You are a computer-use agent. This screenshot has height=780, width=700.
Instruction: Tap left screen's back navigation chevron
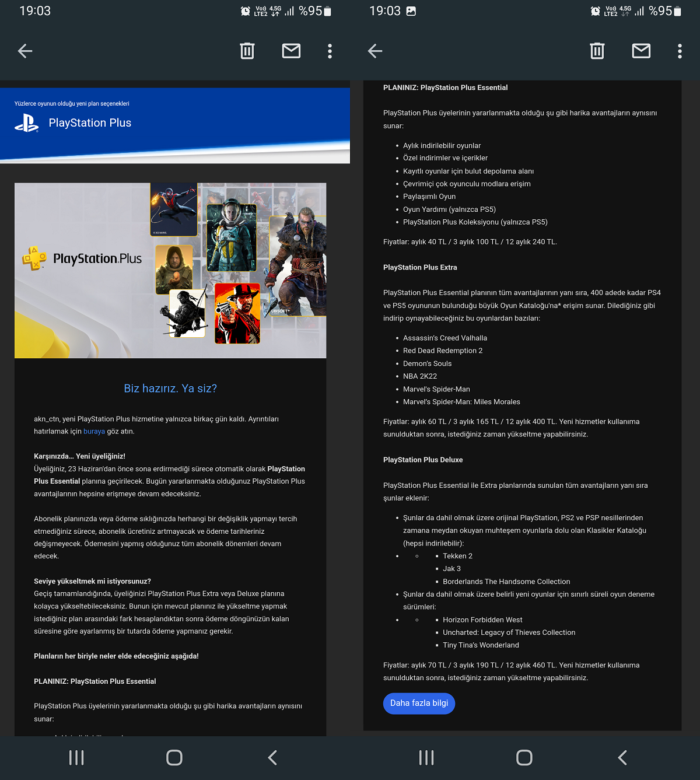(272, 758)
